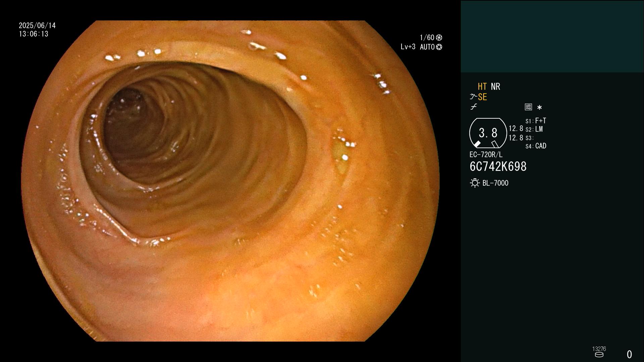This screenshot has width=644, height=362.
Task: Click the serial number 6C742K698
Action: (x=498, y=166)
